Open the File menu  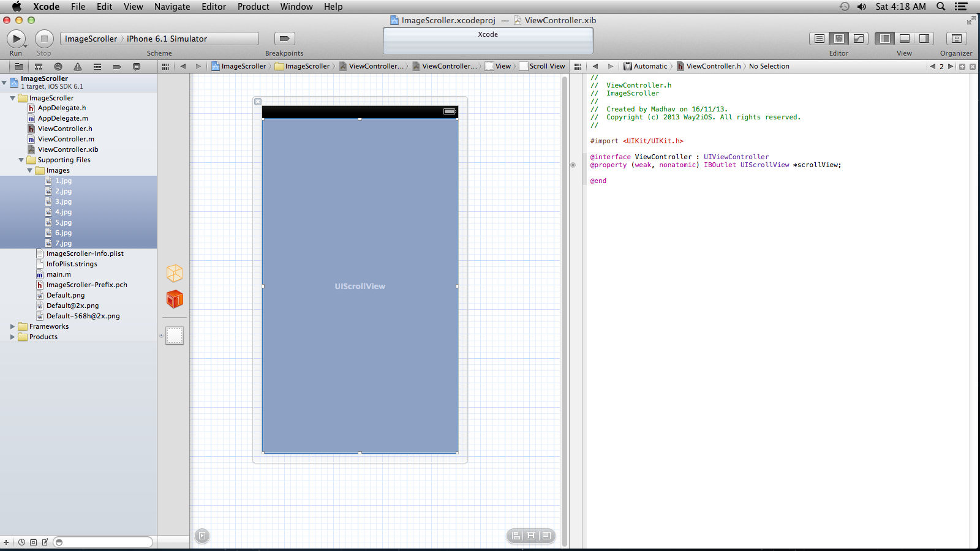[x=78, y=7]
